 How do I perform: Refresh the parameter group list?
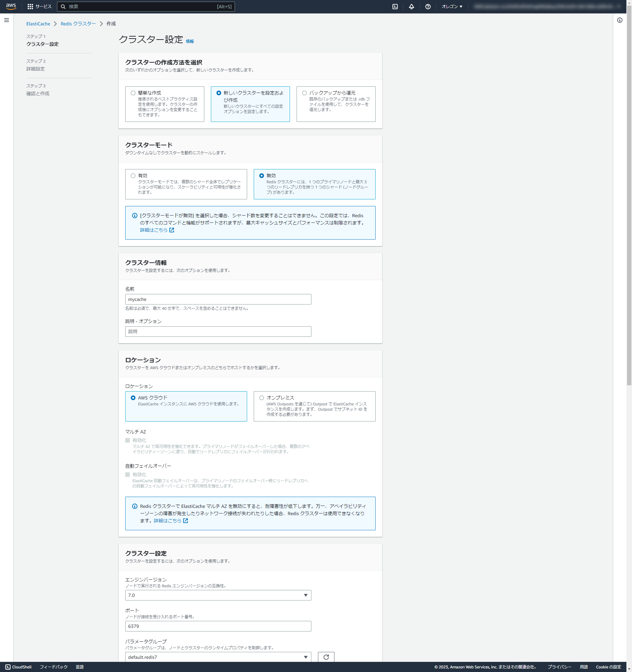pos(326,657)
